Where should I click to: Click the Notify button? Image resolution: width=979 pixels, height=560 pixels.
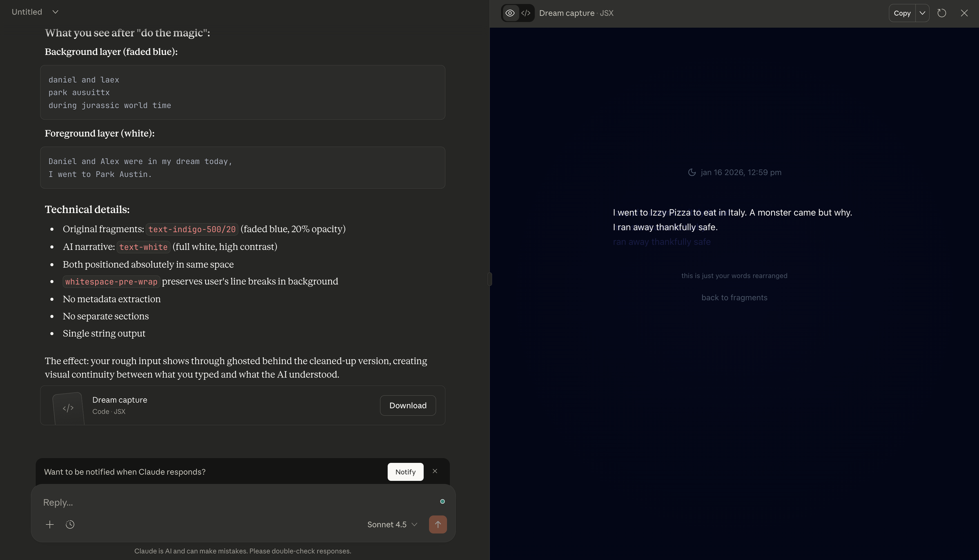click(405, 472)
